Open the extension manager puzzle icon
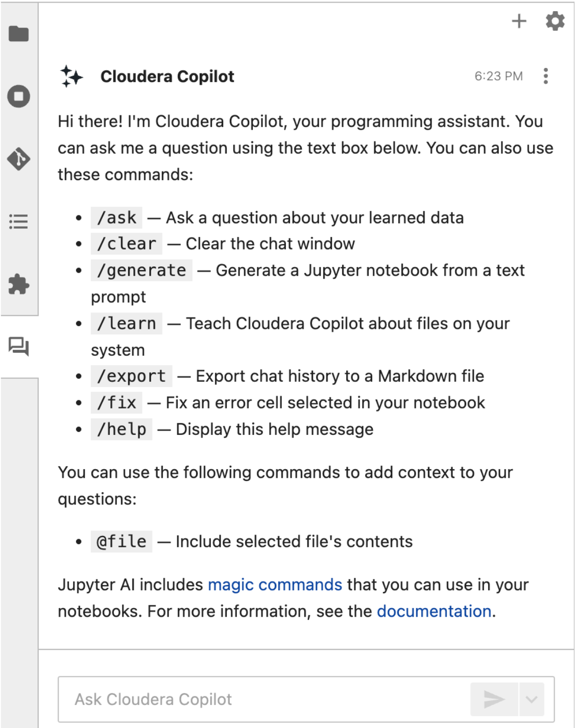Screen dimensions: 575x728 click(x=19, y=284)
